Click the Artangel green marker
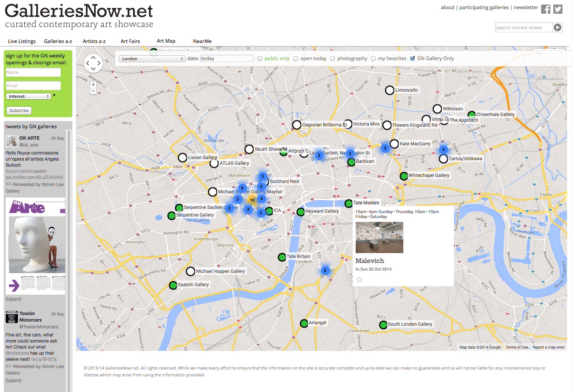Image resolution: width=572 pixels, height=392 pixels. pos(304,323)
